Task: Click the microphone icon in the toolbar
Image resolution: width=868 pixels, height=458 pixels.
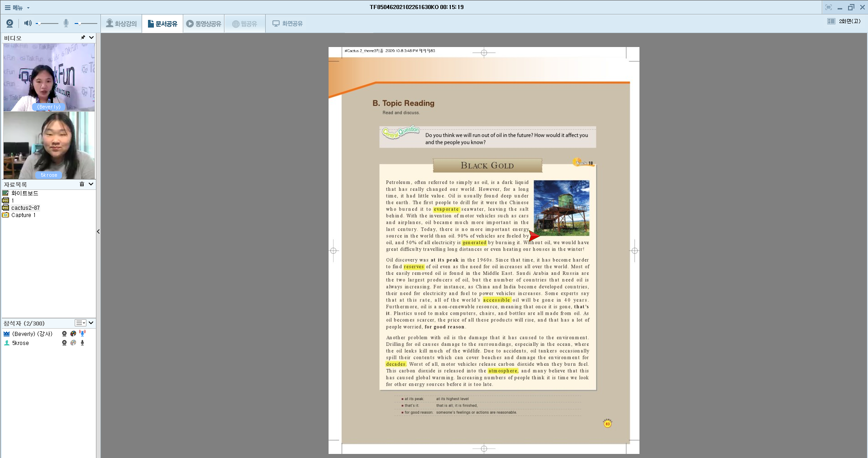Action: pyautogui.click(x=66, y=23)
